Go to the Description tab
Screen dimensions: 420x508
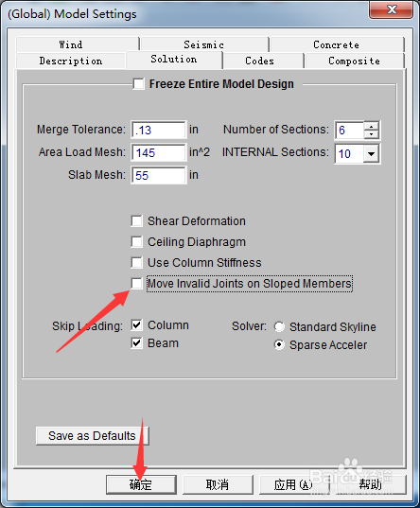[x=70, y=61]
